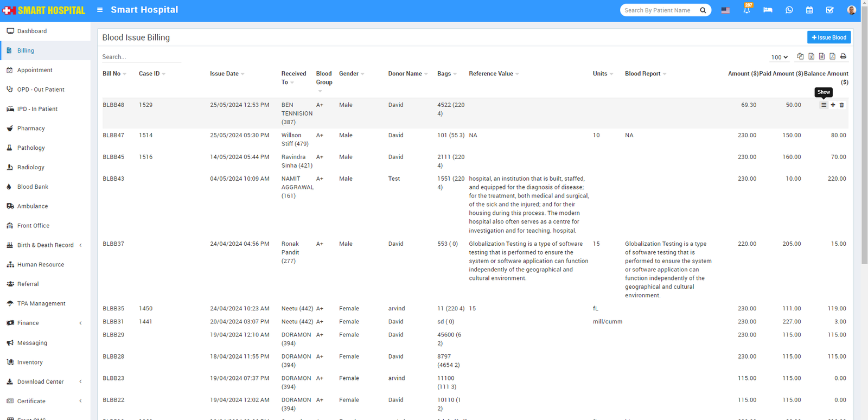Add payment using plus icon on BLBB48
The image size is (868, 420).
click(833, 105)
